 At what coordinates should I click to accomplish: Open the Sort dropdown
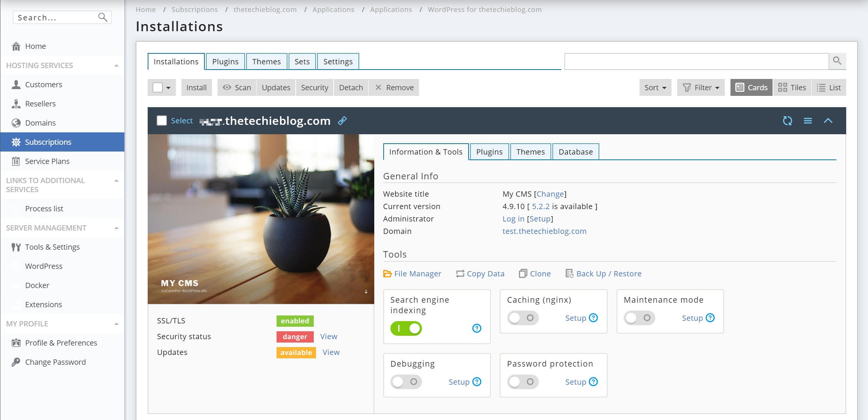(x=655, y=88)
